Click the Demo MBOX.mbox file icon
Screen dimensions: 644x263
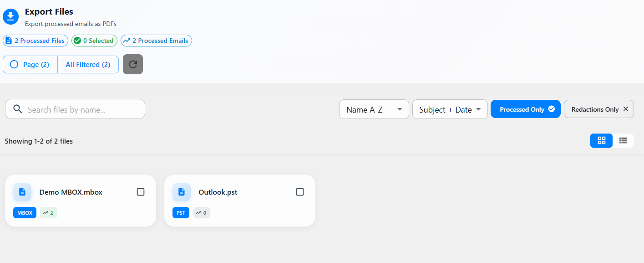pyautogui.click(x=22, y=192)
